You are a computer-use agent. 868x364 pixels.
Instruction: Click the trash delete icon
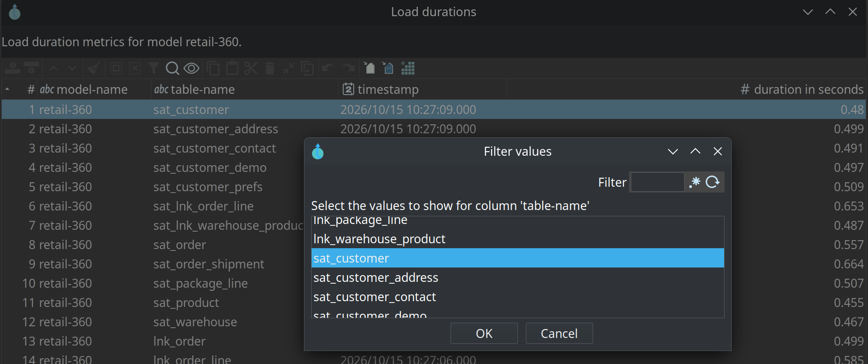[x=269, y=68]
